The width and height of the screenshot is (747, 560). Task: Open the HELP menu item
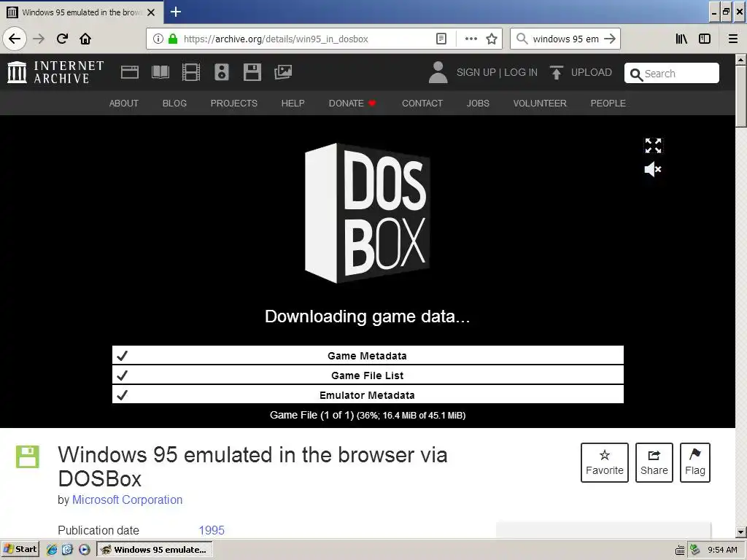pos(293,104)
